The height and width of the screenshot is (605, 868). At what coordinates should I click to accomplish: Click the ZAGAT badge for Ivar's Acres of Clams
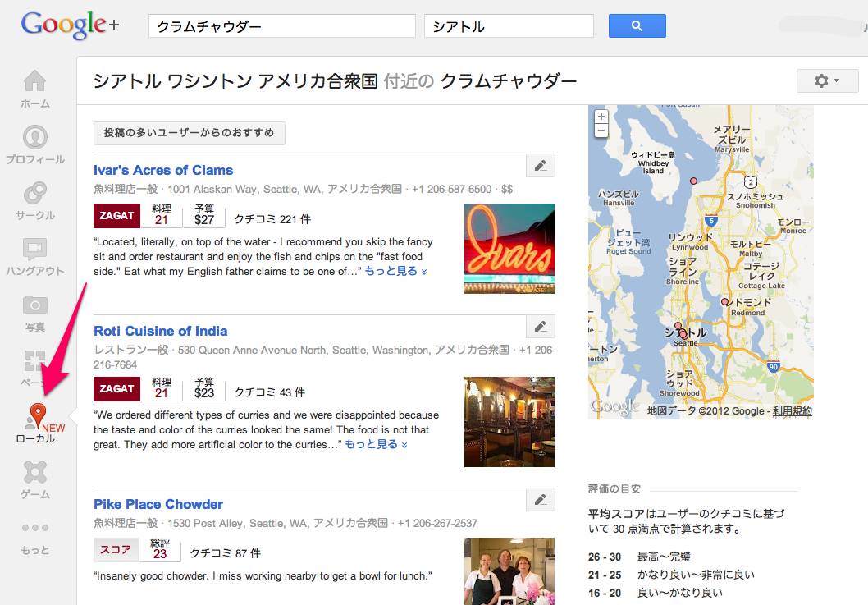click(116, 216)
